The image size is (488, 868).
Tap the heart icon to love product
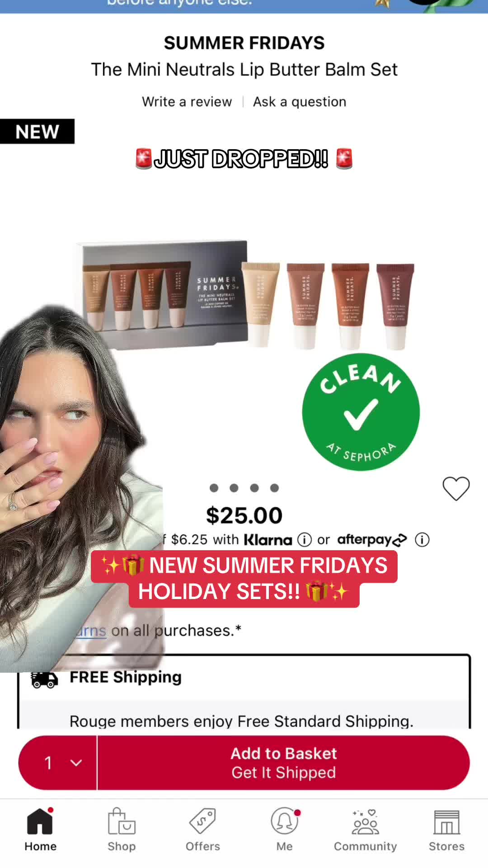click(x=456, y=489)
